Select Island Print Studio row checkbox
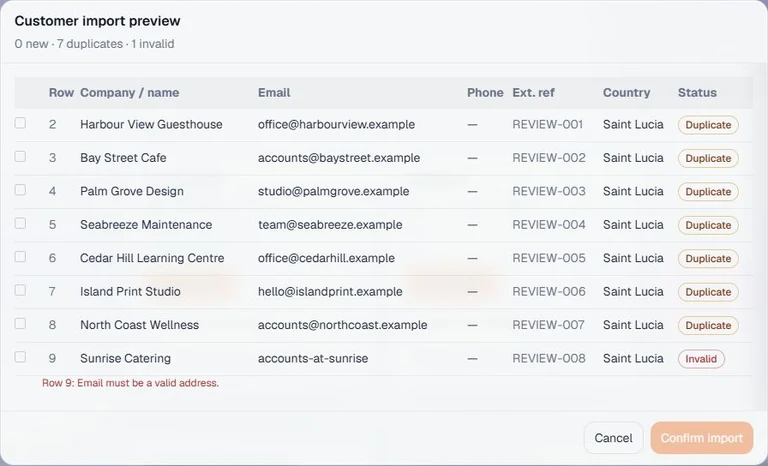768x466 pixels. point(20,290)
